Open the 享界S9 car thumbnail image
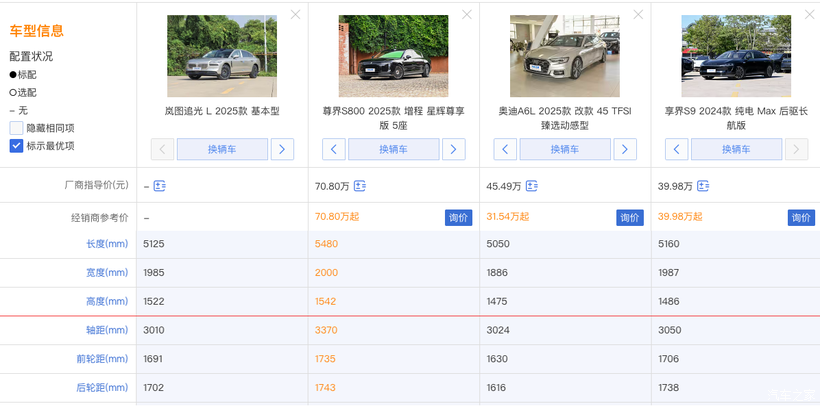 click(735, 56)
